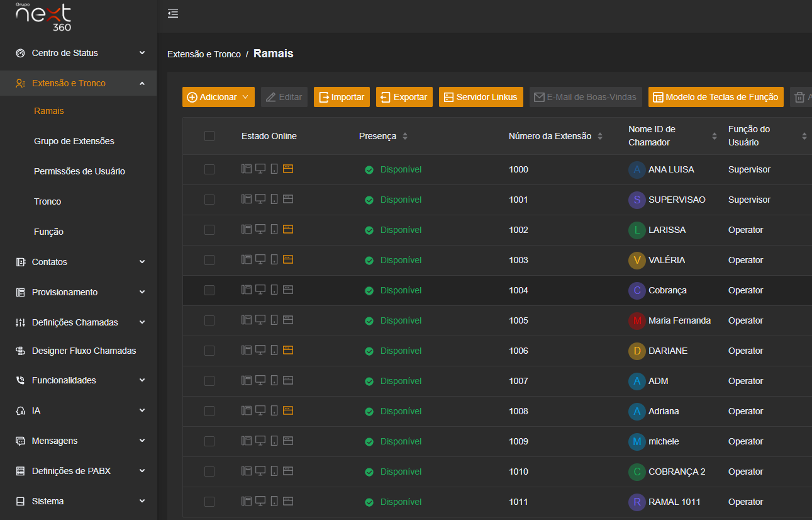
Task: Open Ramais in the sidebar
Action: pos(49,111)
